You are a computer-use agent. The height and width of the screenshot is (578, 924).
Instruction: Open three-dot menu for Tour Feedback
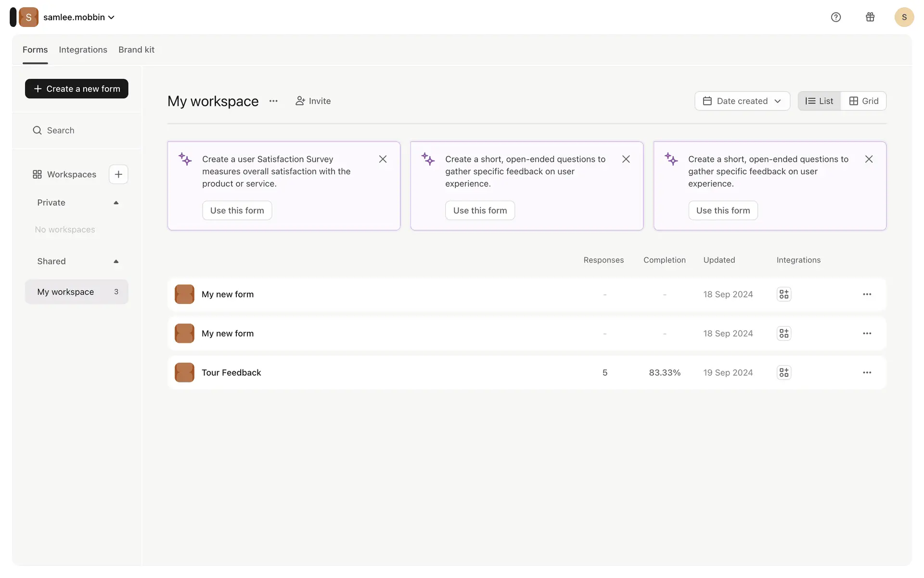pyautogui.click(x=867, y=373)
